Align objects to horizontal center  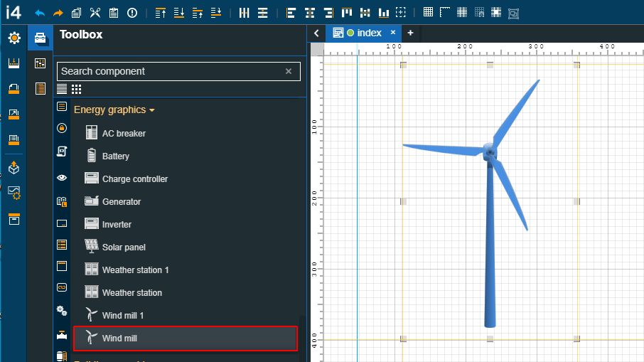click(x=310, y=13)
